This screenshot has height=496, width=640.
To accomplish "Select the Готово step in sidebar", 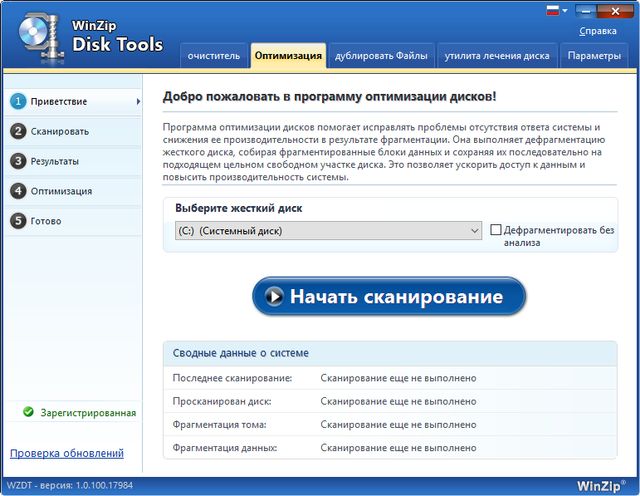I will pos(73,220).
